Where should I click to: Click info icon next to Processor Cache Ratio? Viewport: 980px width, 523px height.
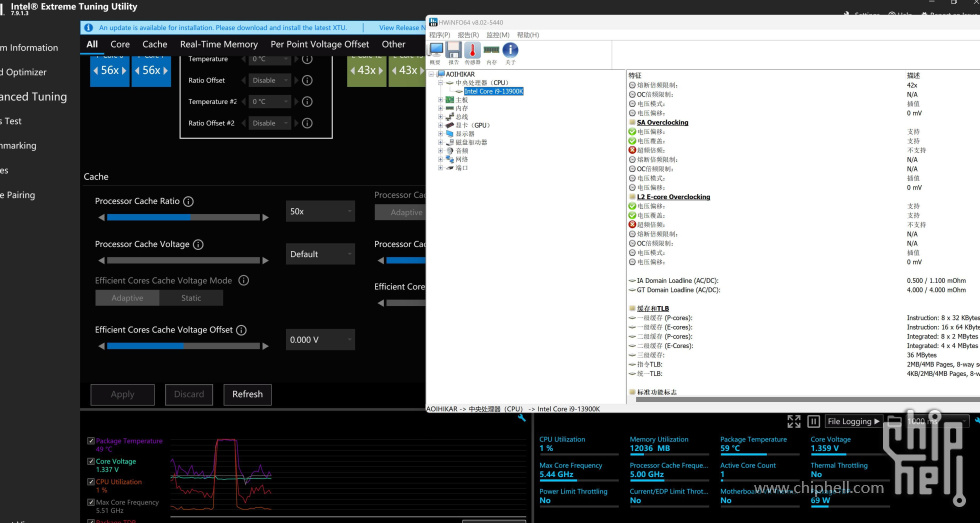(x=188, y=201)
